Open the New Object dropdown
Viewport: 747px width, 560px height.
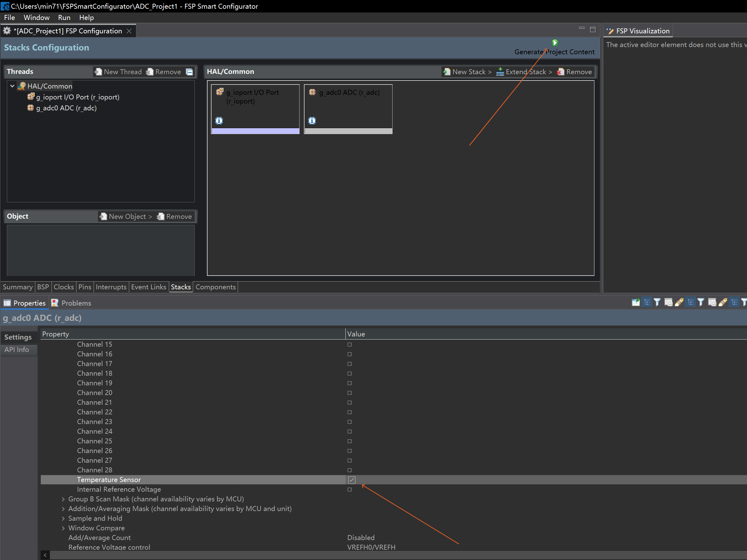coord(126,217)
